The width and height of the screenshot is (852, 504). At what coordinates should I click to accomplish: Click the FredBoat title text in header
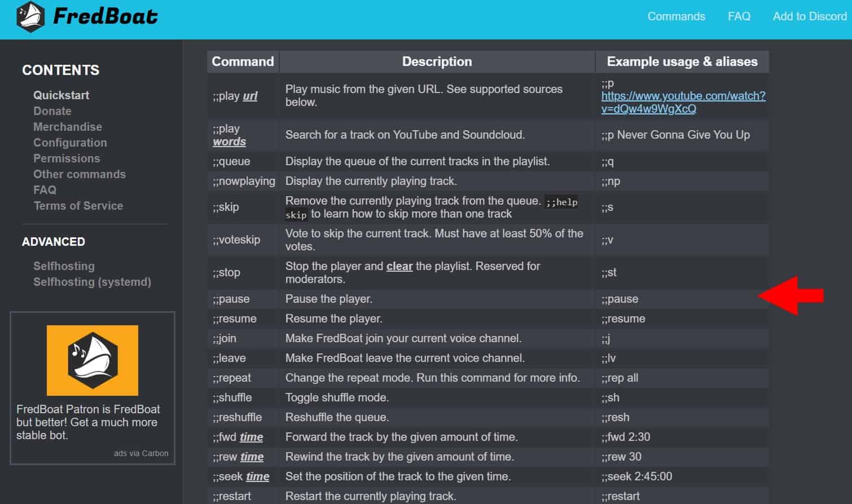point(106,16)
